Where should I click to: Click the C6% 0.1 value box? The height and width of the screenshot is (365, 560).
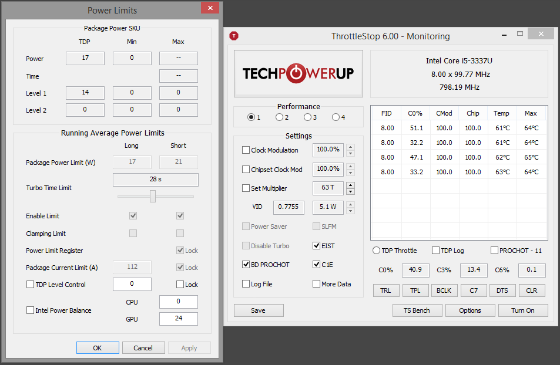coord(532,270)
